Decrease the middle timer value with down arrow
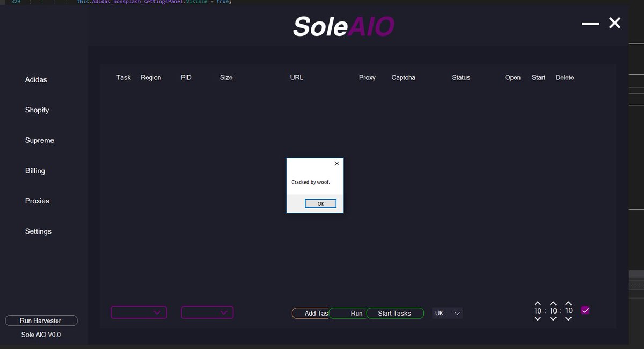644x349 pixels. point(553,318)
